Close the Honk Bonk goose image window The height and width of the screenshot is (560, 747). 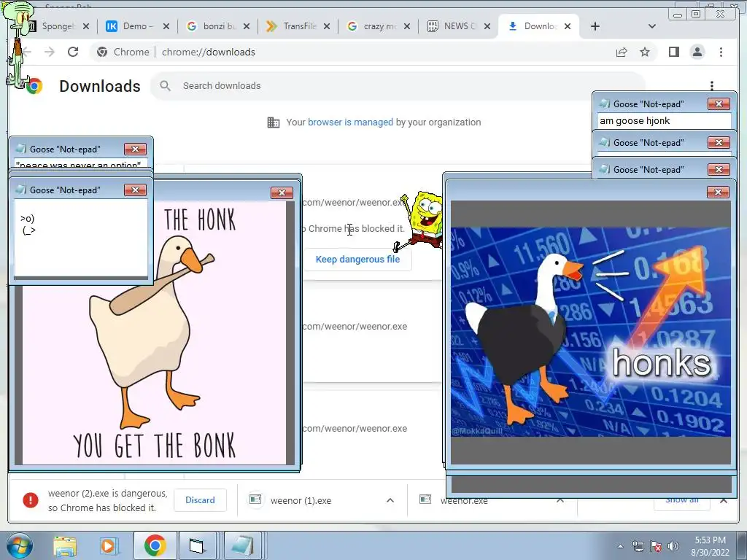[282, 192]
